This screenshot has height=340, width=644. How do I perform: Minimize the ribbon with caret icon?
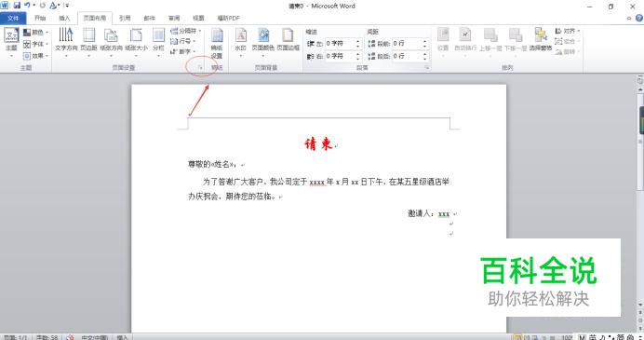tap(629, 18)
